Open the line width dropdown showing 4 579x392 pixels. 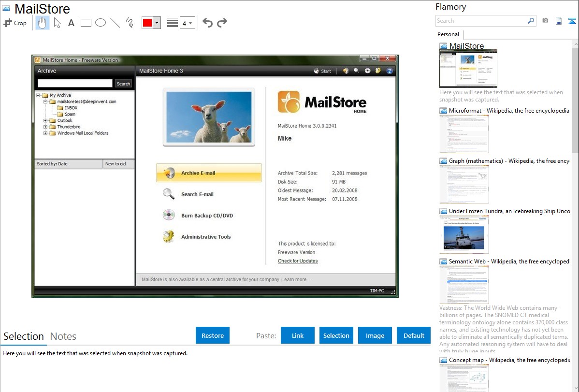[187, 23]
